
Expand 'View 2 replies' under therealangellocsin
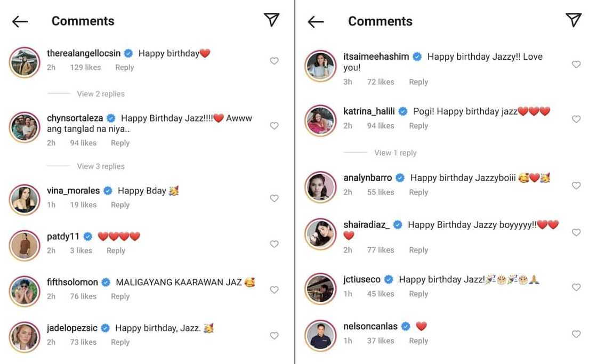[101, 94]
